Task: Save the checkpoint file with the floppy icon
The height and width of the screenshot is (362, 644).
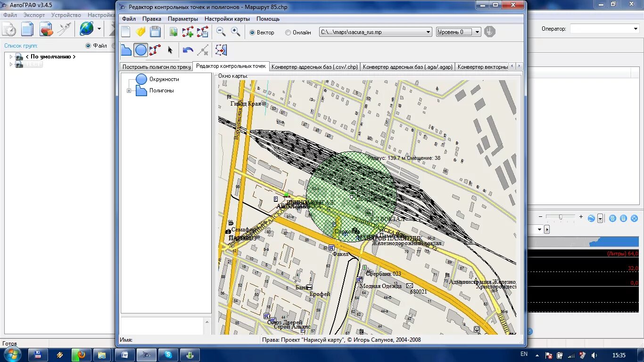Action: point(155,32)
